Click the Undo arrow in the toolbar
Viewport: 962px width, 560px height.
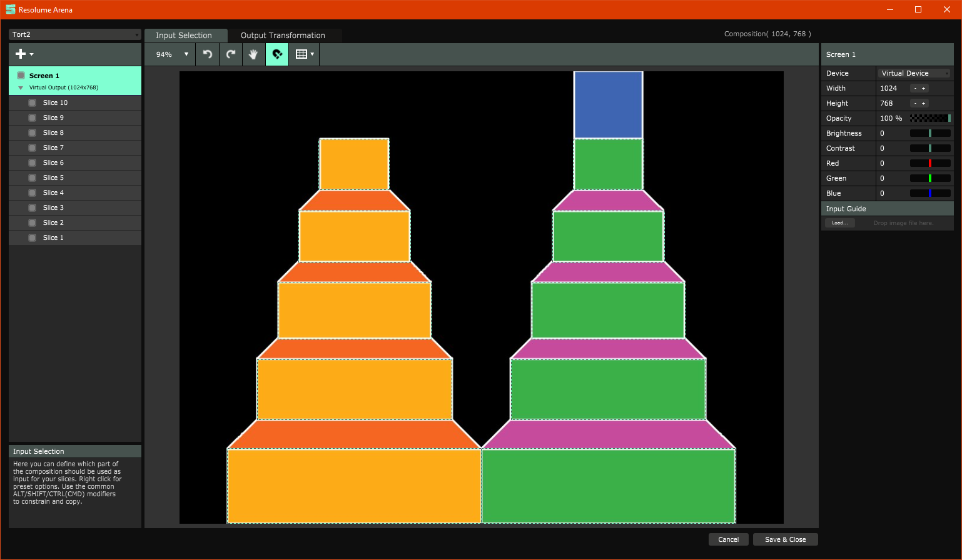tap(208, 54)
